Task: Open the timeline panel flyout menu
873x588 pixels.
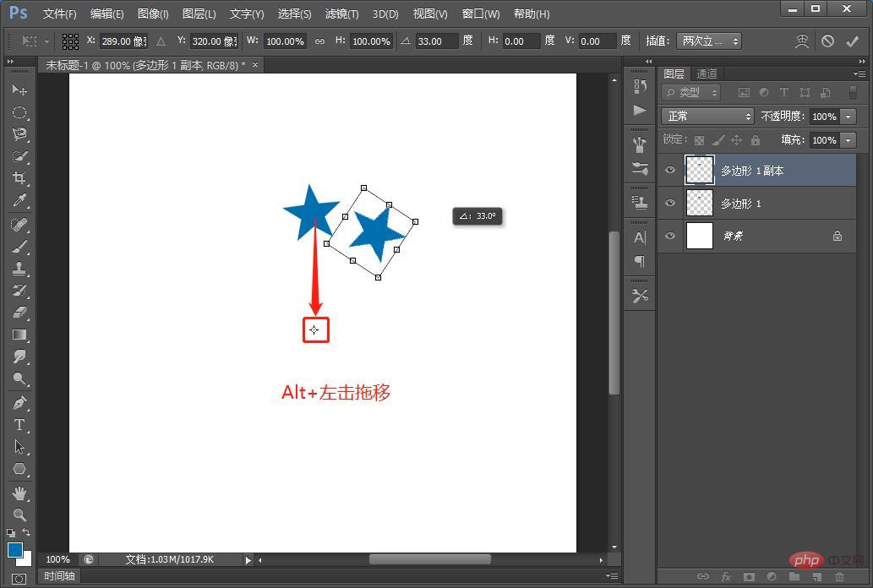Action: tap(612, 576)
